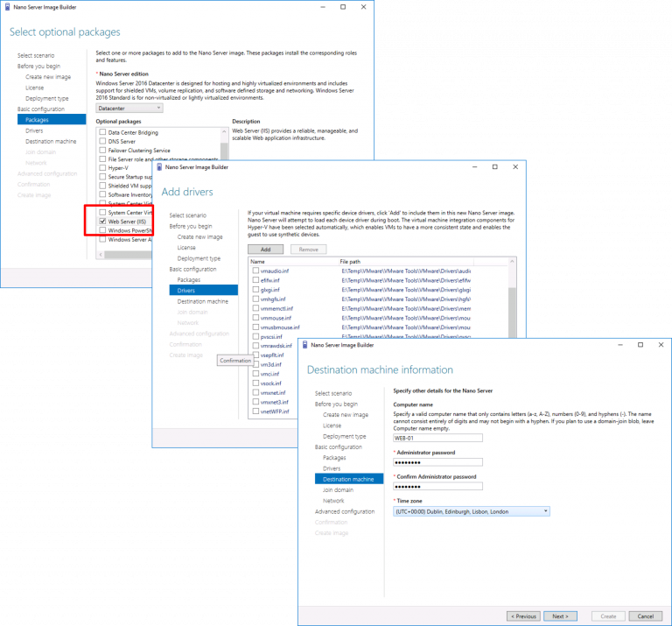Screen dimensions: 672x626
Task: Select the vmhgfs.inf driver row
Action: (361, 299)
